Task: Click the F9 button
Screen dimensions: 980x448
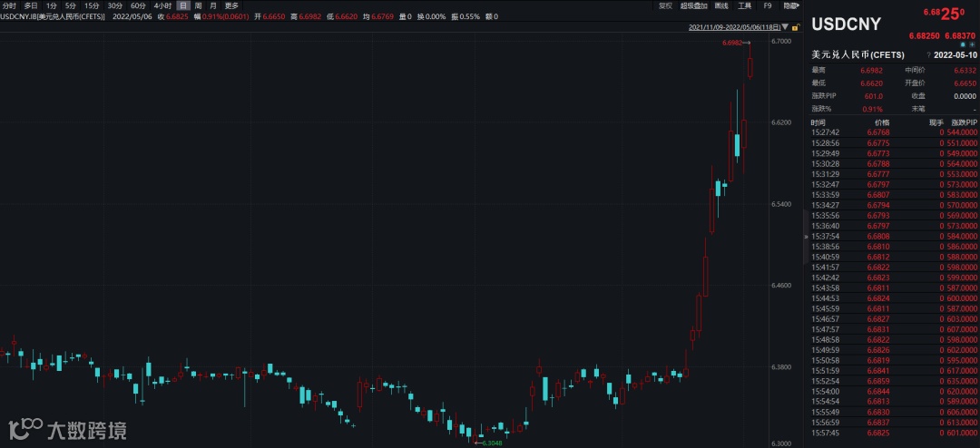Action: click(768, 5)
